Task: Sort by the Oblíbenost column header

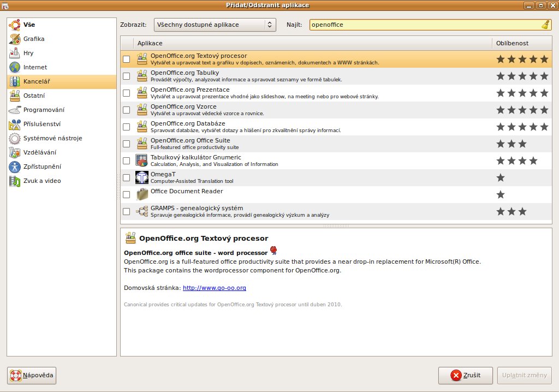Action: point(522,43)
